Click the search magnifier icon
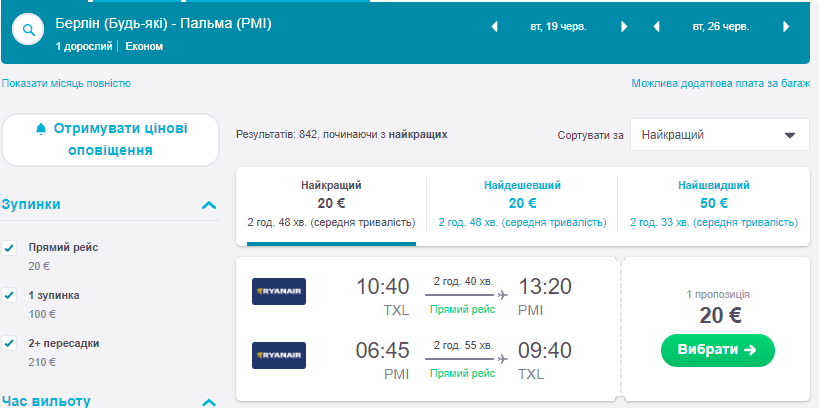Image resolution: width=819 pixels, height=408 pixels. click(x=29, y=30)
